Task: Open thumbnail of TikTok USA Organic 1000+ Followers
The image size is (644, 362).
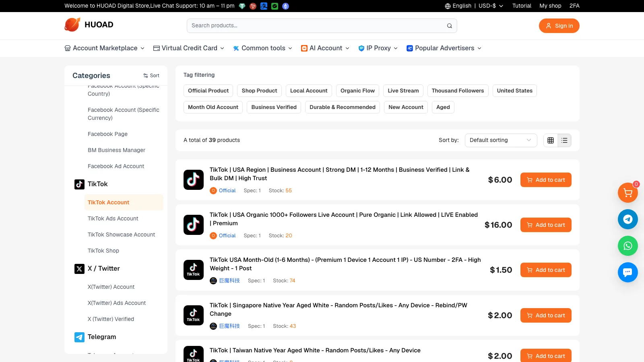Action: click(194, 225)
